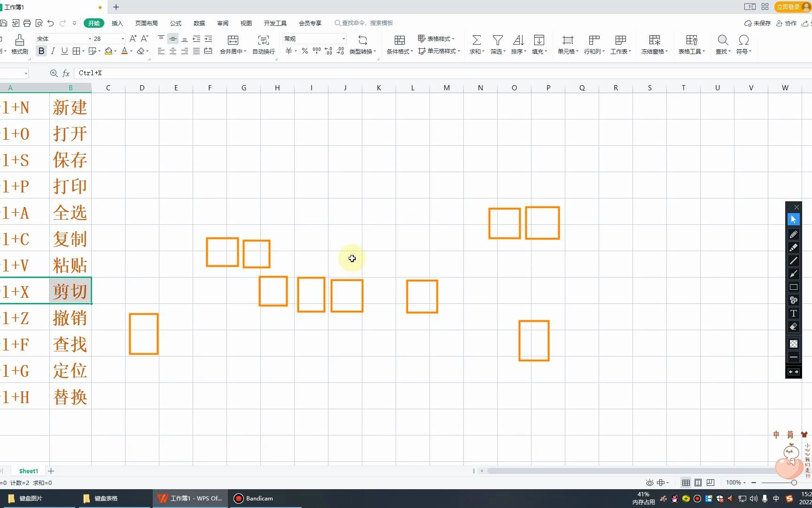812x508 pixels.
Task: Click the font color A swatch
Action: pyautogui.click(x=125, y=51)
